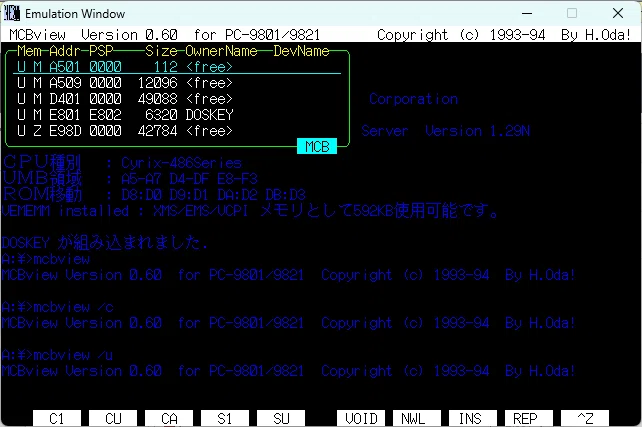Viewport: 642px width, 427px height.
Task: Click the CU function key label
Action: tap(113, 418)
